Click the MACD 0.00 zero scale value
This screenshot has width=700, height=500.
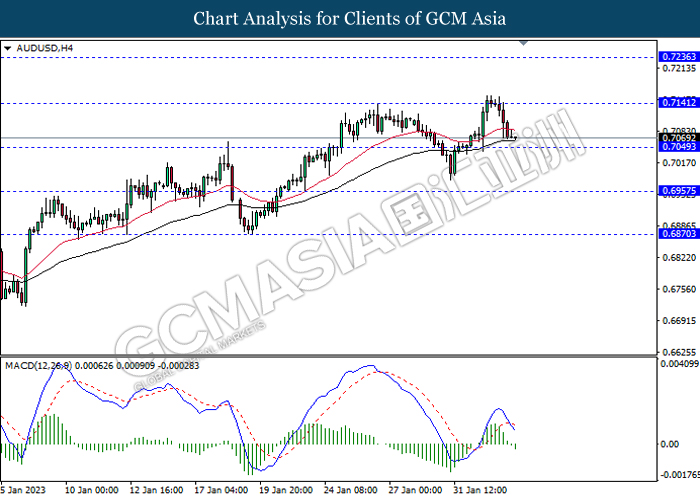669,444
